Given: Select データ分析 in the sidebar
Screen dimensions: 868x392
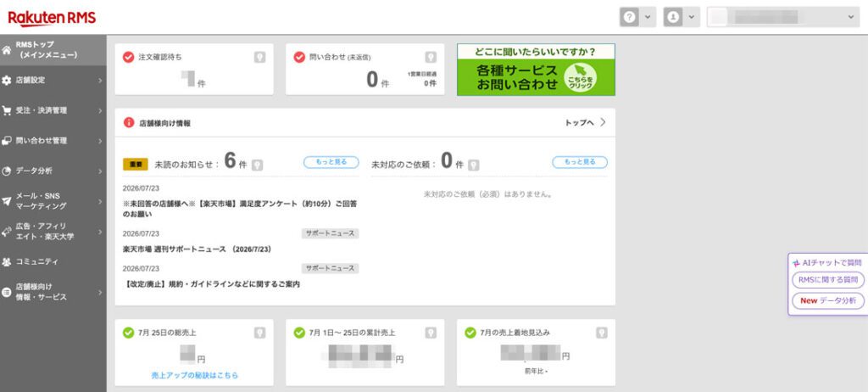Looking at the screenshot, I should pyautogui.click(x=53, y=171).
